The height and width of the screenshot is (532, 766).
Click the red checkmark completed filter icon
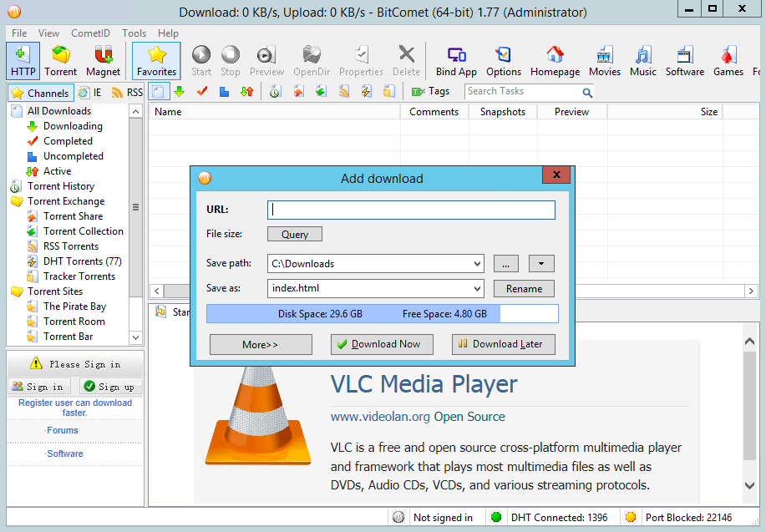coord(202,91)
